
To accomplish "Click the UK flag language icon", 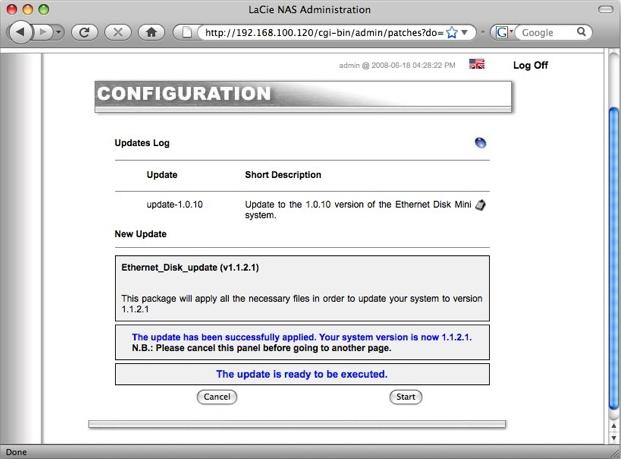I will pyautogui.click(x=476, y=65).
